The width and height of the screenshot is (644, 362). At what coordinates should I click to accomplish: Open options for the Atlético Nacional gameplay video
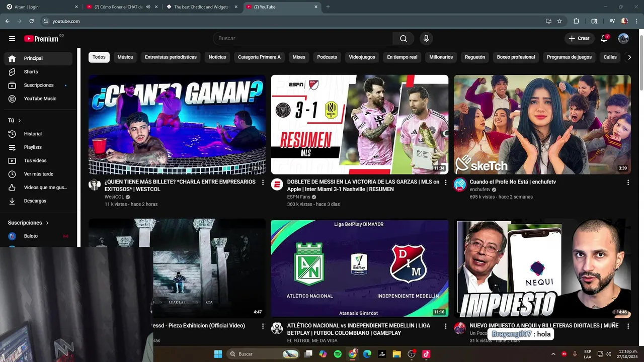[445, 326]
